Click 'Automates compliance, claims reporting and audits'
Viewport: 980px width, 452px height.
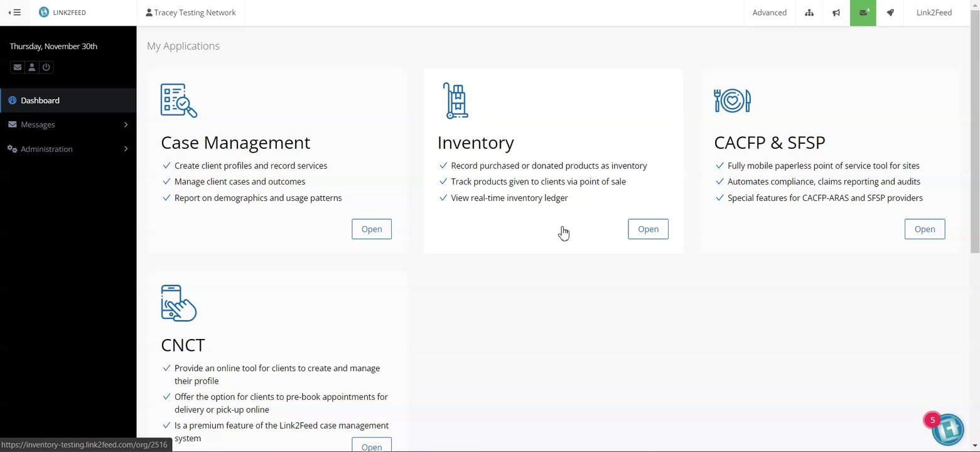[824, 181]
